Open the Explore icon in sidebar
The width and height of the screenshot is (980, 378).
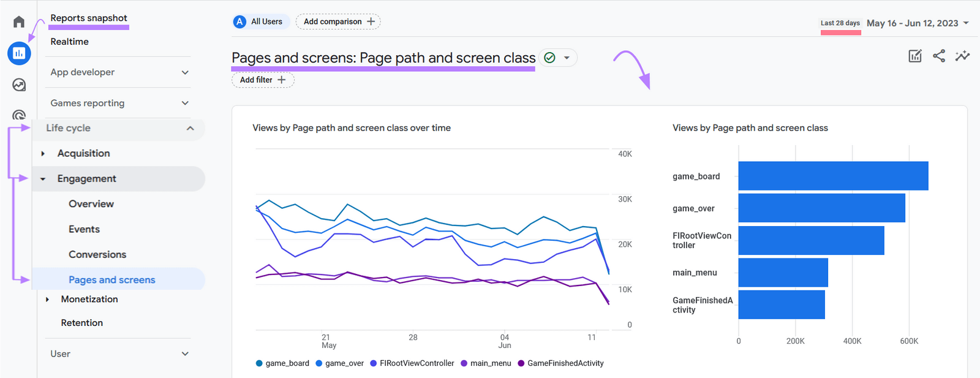click(19, 85)
